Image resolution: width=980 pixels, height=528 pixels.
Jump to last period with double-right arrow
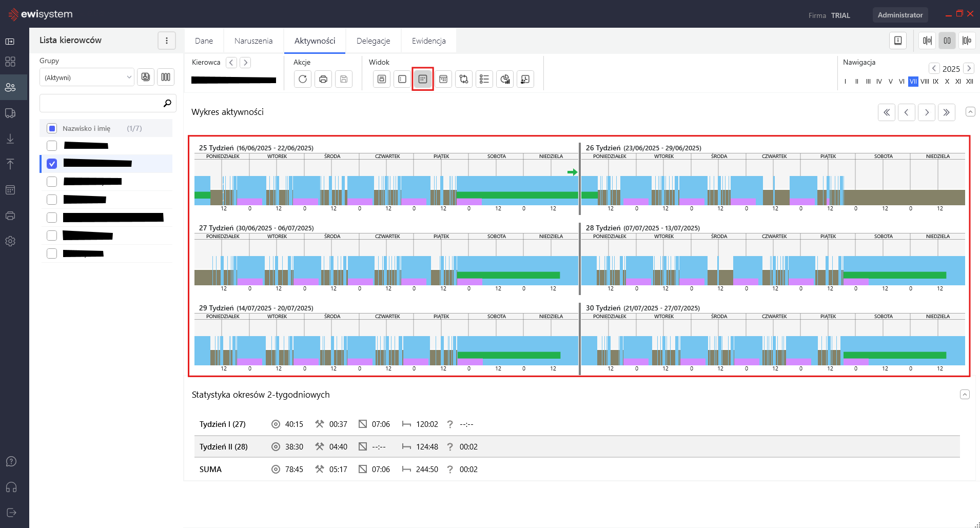point(946,112)
